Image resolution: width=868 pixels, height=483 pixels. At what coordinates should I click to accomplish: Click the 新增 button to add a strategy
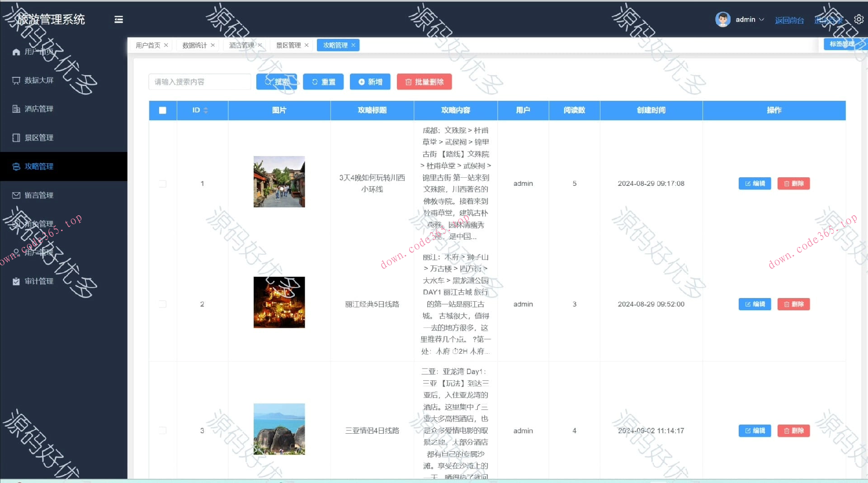coord(370,82)
